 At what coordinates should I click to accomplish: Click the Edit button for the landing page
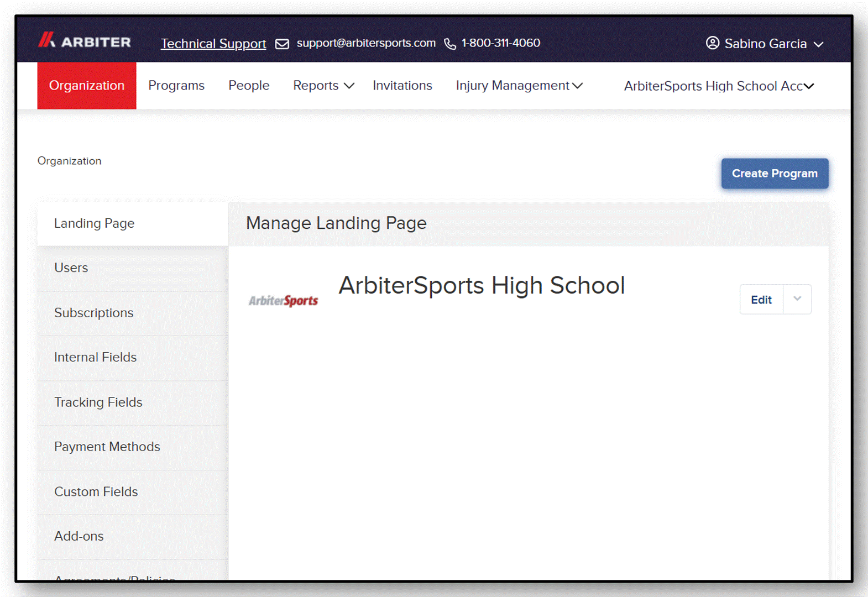coord(761,300)
